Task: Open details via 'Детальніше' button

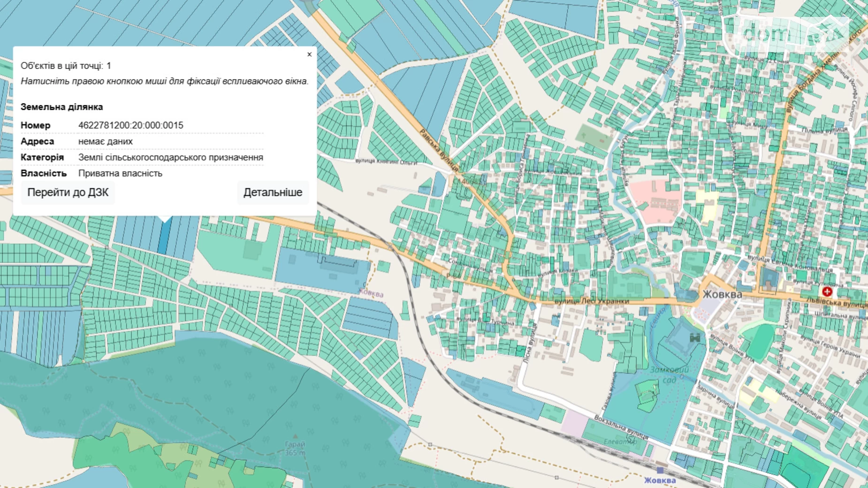Action: (273, 192)
